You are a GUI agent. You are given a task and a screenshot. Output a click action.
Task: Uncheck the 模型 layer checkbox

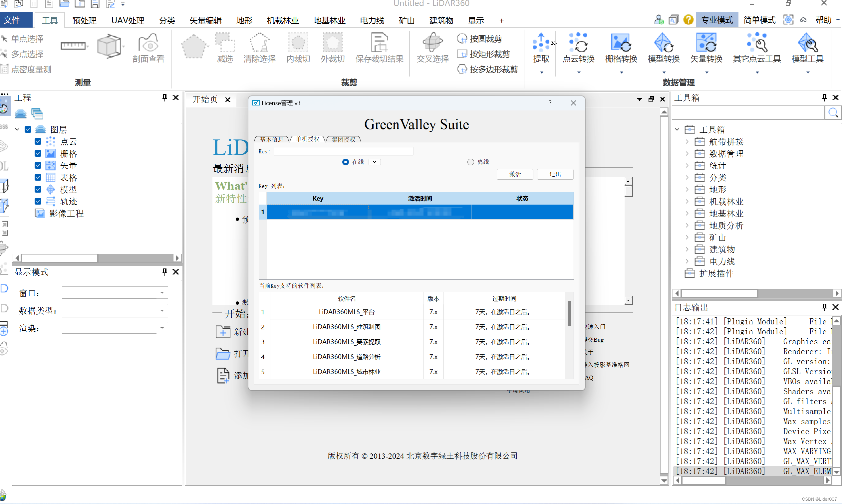click(x=38, y=189)
